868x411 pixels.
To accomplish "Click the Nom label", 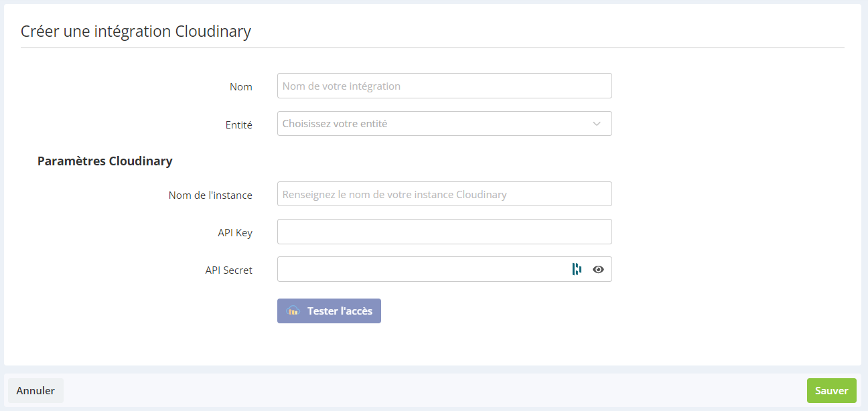I will [x=241, y=86].
